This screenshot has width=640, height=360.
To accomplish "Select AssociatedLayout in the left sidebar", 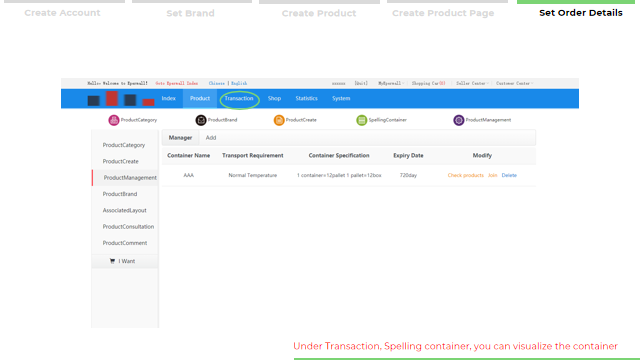I will (x=124, y=210).
